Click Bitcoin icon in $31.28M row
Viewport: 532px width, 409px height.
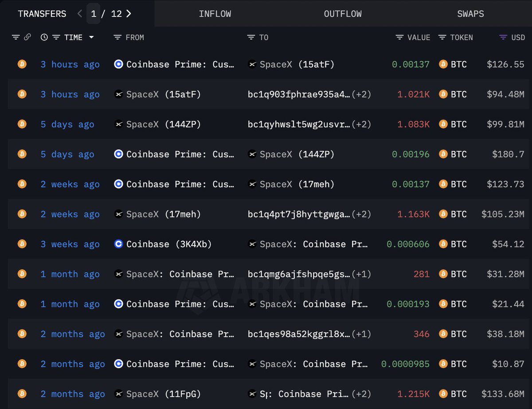pos(22,274)
